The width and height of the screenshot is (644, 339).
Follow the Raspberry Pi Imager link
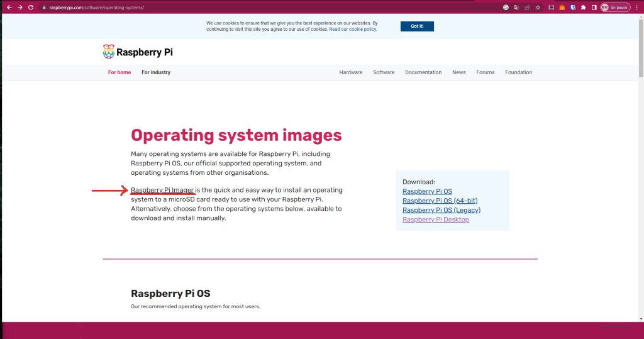click(x=162, y=190)
